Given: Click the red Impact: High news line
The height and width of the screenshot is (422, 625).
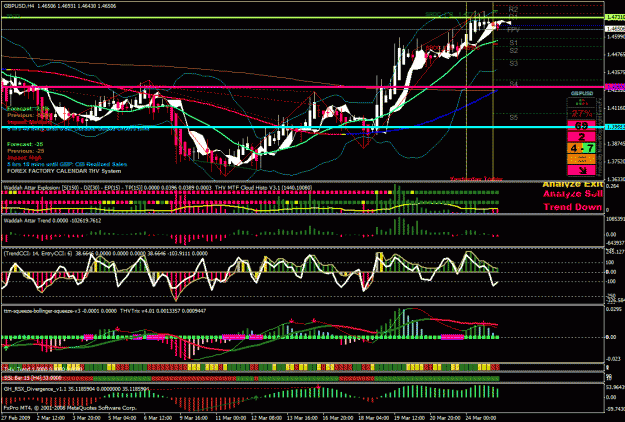Looking at the screenshot, I should pyautogui.click(x=24, y=157).
